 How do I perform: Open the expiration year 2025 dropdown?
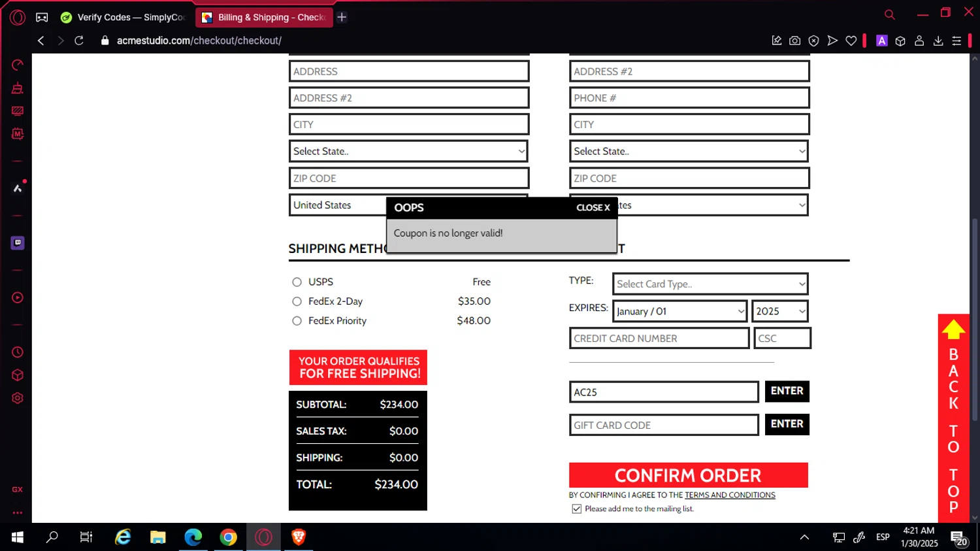coord(780,311)
